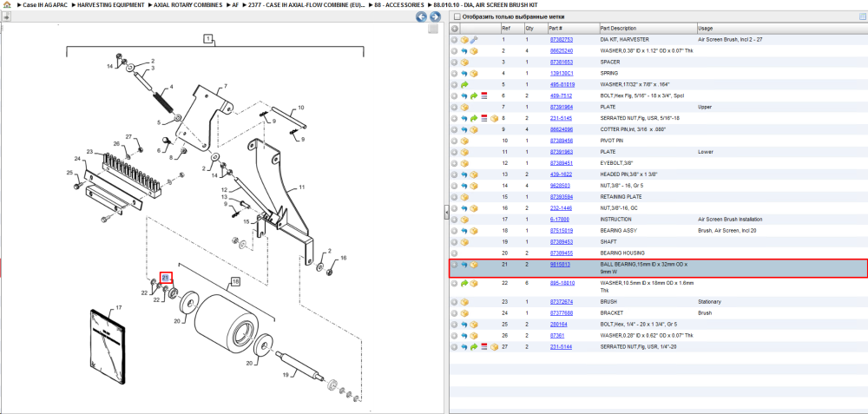Viewport: 868px width, 414px height.
Task: Open part number link 9815813
Action: pos(560,265)
